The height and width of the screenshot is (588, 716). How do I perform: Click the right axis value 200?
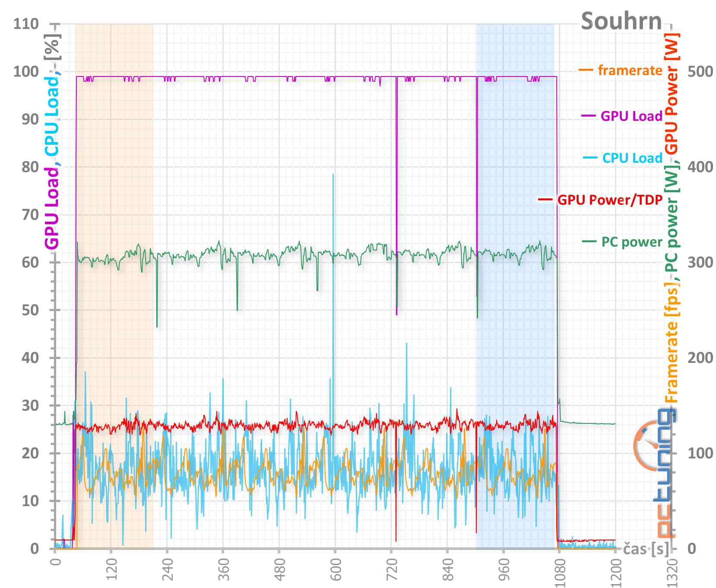[700, 358]
